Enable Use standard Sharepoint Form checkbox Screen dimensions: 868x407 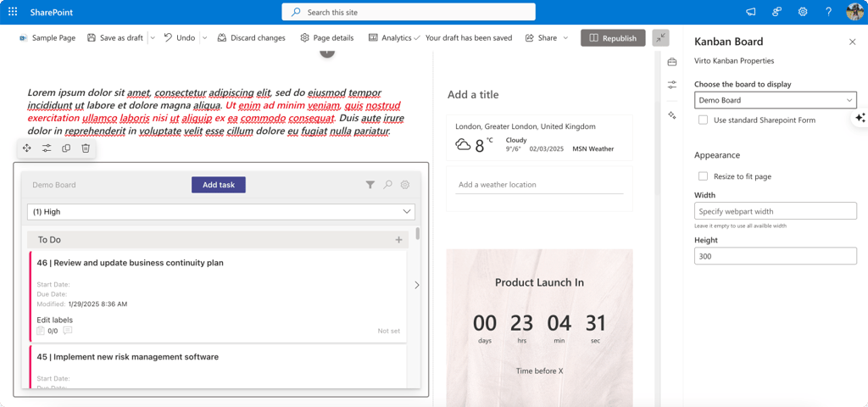(703, 120)
